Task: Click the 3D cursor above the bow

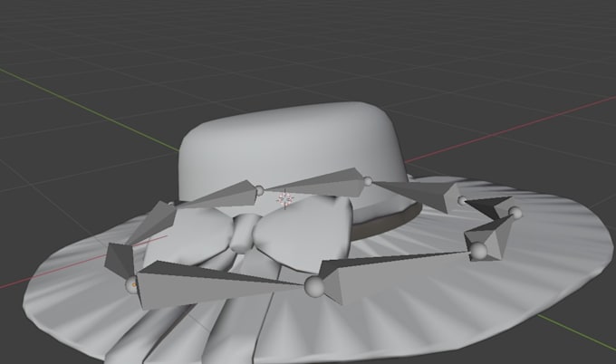Action: [284, 199]
